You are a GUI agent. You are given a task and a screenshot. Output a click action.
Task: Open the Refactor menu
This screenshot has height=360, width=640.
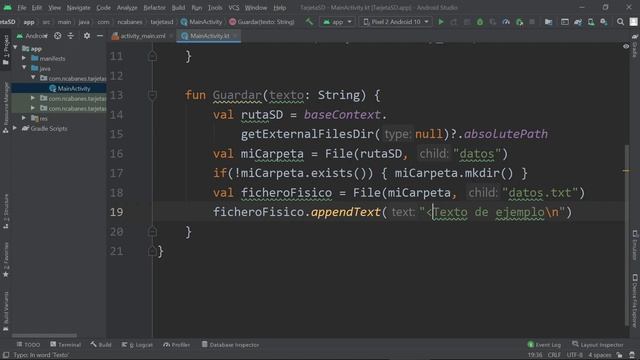[154, 7]
